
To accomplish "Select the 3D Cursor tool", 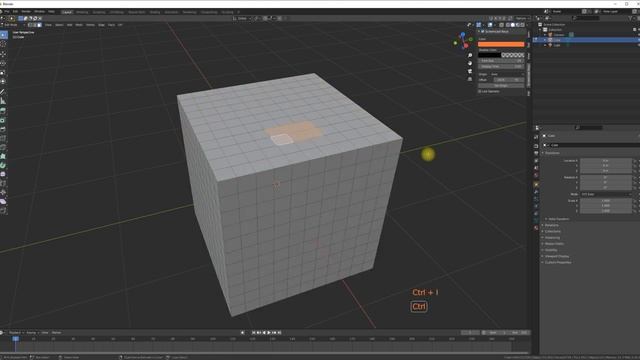I will coord(3,44).
